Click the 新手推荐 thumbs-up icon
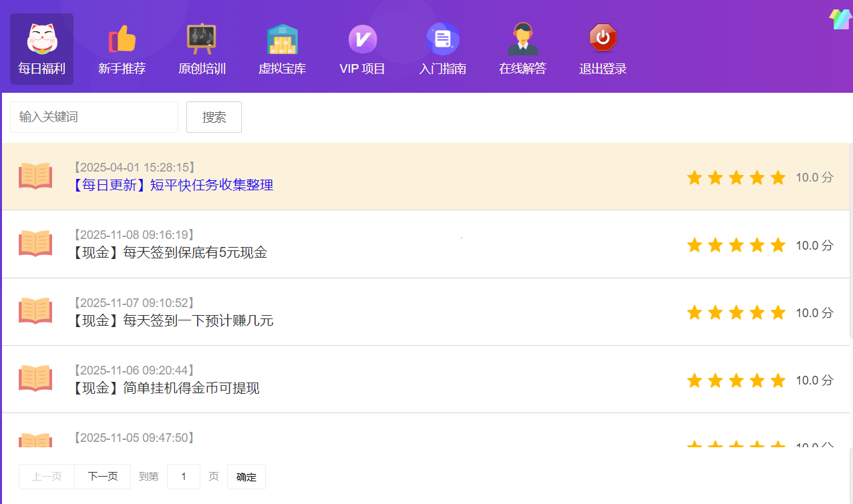Screen dimensions: 853x504 click(121, 39)
